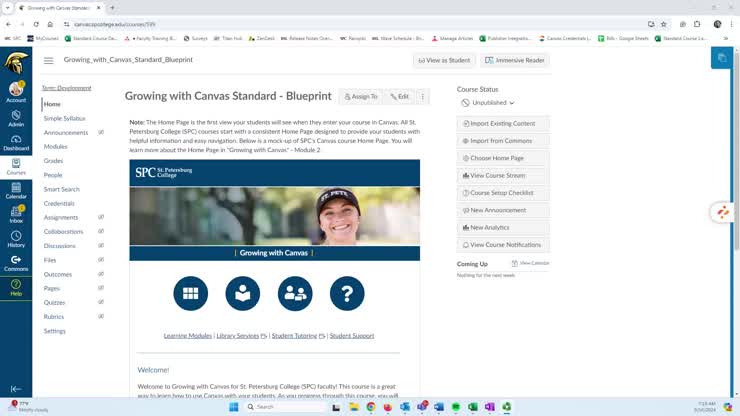The image size is (740, 416).
Task: Bookmark this page with the star icon
Action: tap(664, 24)
